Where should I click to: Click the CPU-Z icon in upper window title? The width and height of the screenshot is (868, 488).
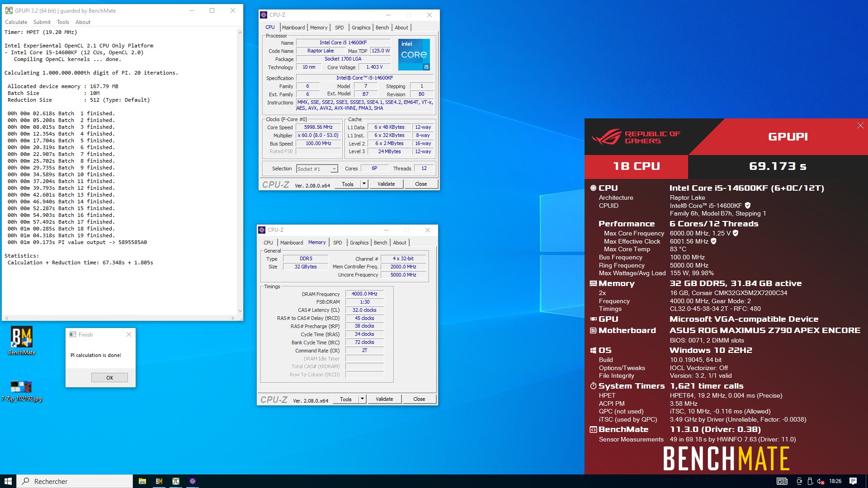[x=264, y=15]
